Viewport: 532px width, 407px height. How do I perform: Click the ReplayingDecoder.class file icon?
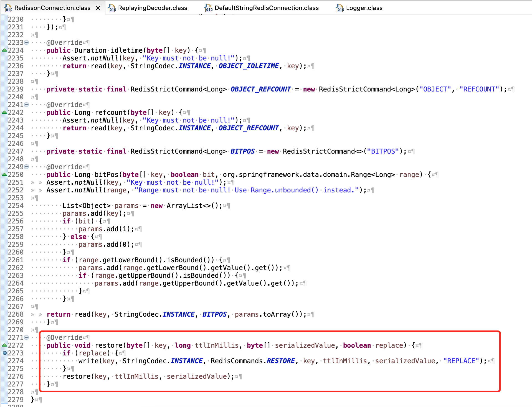(112, 8)
